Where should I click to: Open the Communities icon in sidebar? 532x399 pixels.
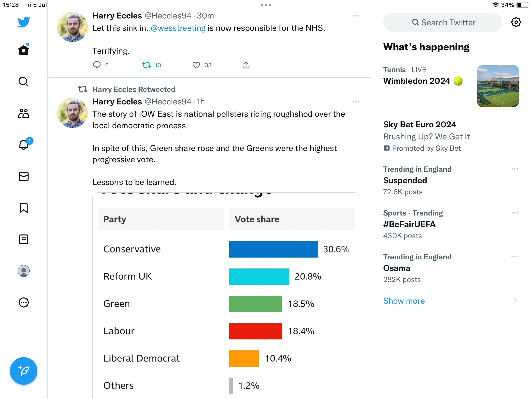(x=24, y=113)
